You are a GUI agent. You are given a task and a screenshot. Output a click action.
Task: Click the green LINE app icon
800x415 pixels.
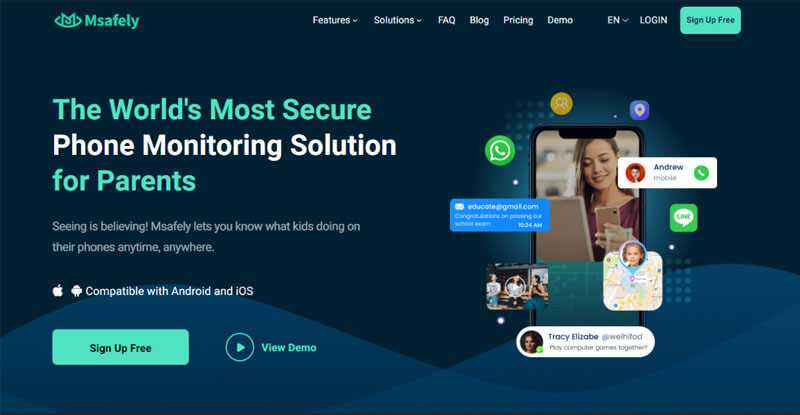(x=683, y=217)
